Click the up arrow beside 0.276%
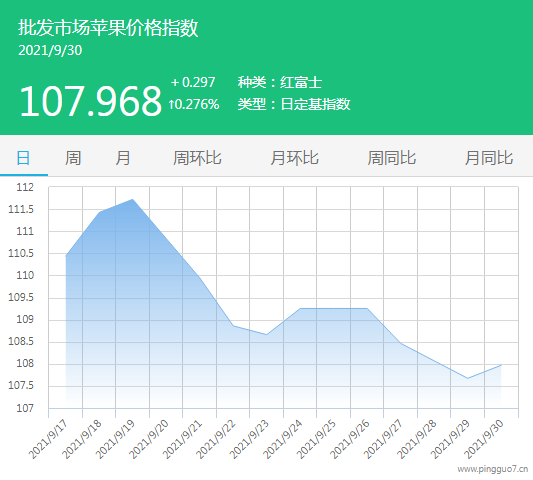This screenshot has height=480, width=533. (x=172, y=104)
